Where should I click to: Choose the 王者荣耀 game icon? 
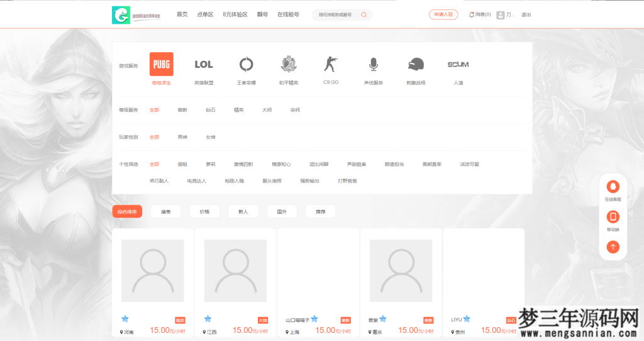[x=246, y=64]
